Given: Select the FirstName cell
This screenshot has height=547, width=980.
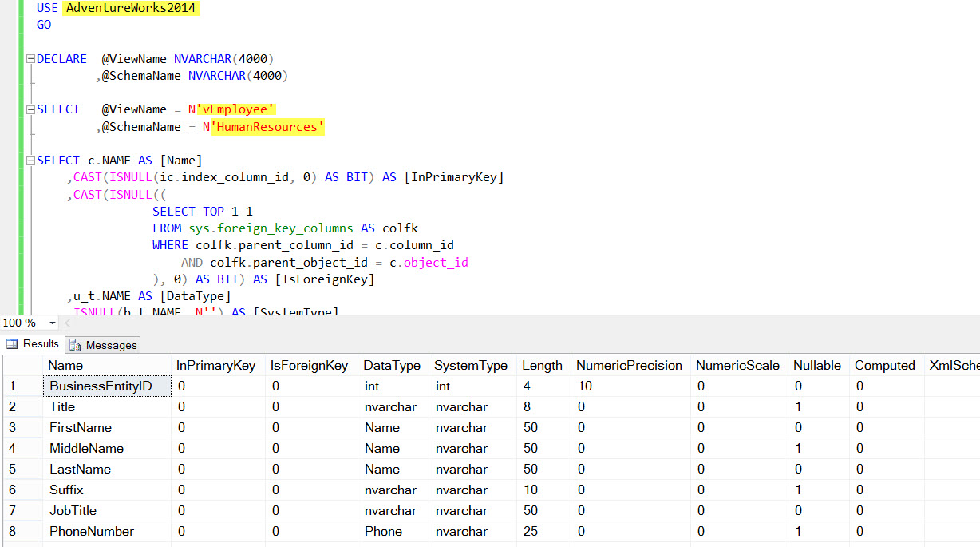Looking at the screenshot, I should 107,428.
